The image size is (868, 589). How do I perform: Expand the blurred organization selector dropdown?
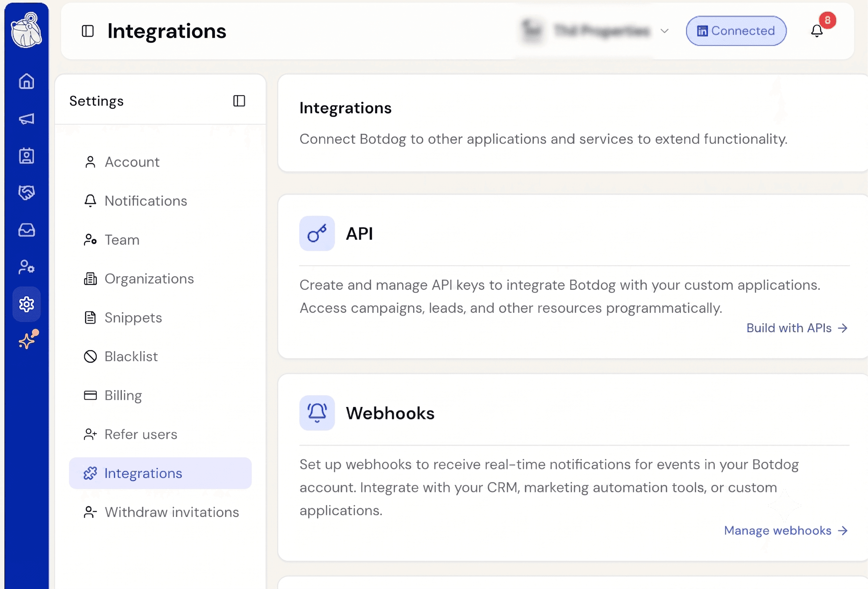click(x=594, y=31)
